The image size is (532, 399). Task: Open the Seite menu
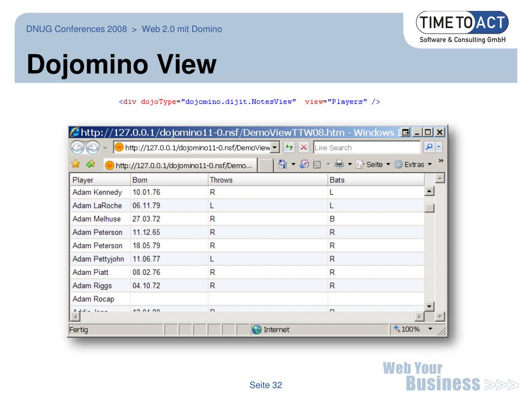pos(373,165)
